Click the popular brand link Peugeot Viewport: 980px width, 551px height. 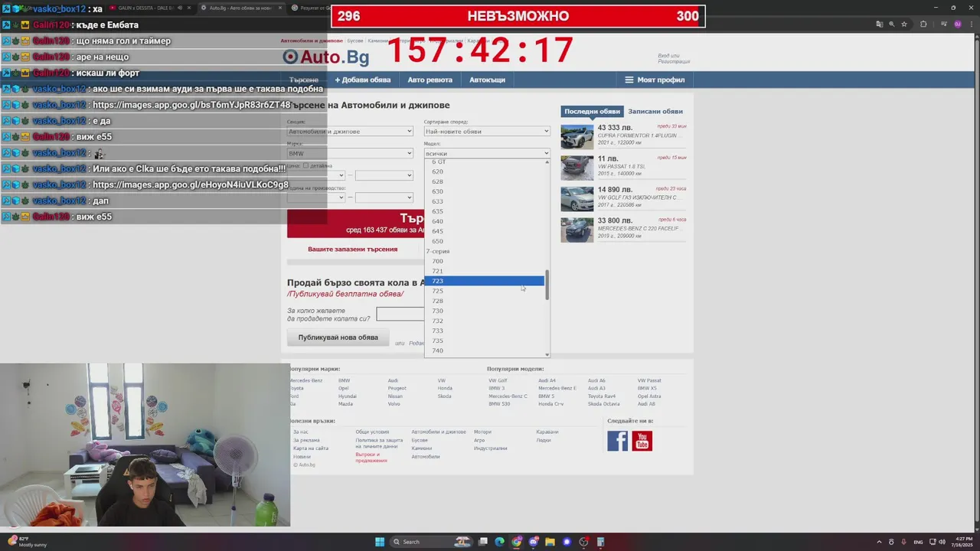(397, 388)
